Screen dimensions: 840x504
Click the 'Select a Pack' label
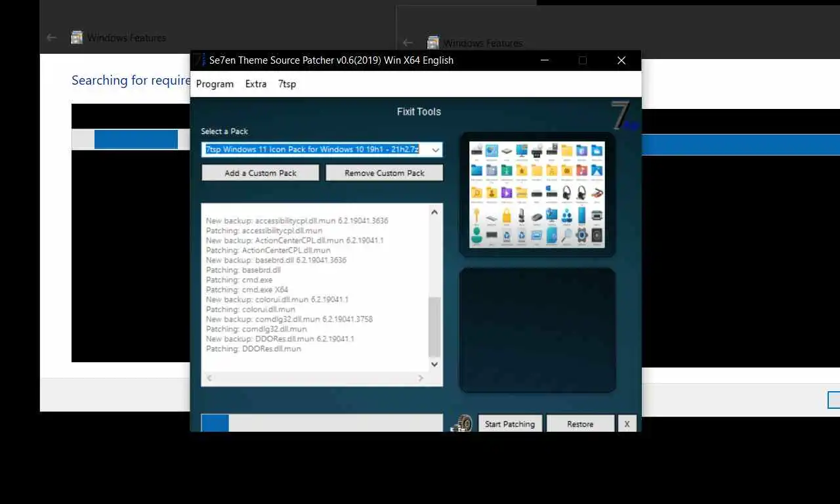[224, 131]
